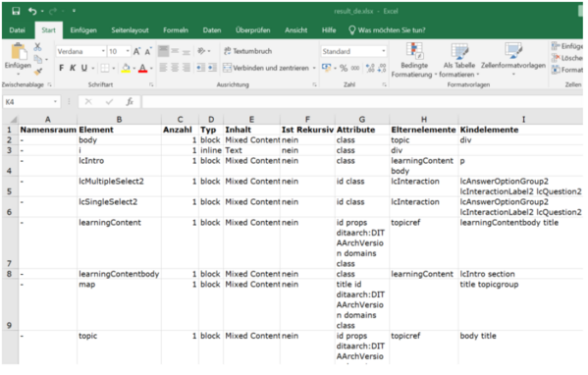Click the Save icon in title bar
This screenshot has width=588, height=375.
[16, 11]
